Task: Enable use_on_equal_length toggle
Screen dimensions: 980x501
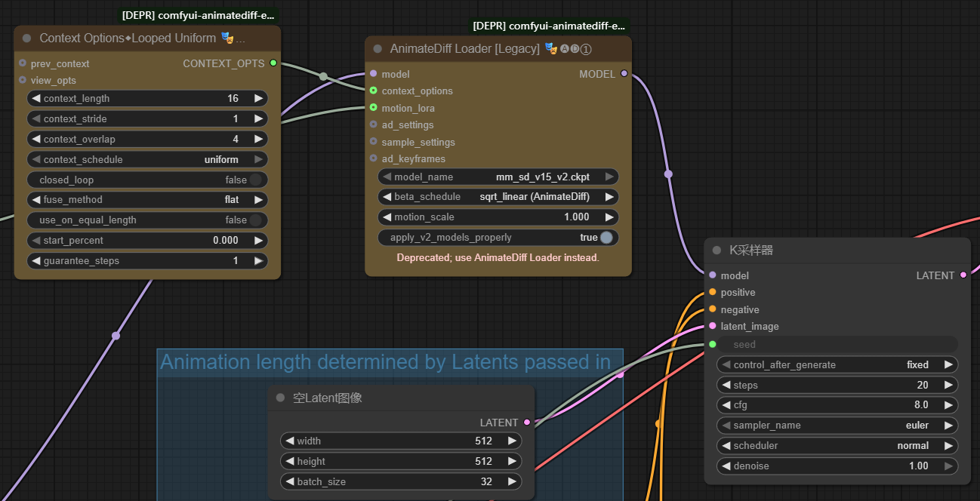Action: pos(256,220)
